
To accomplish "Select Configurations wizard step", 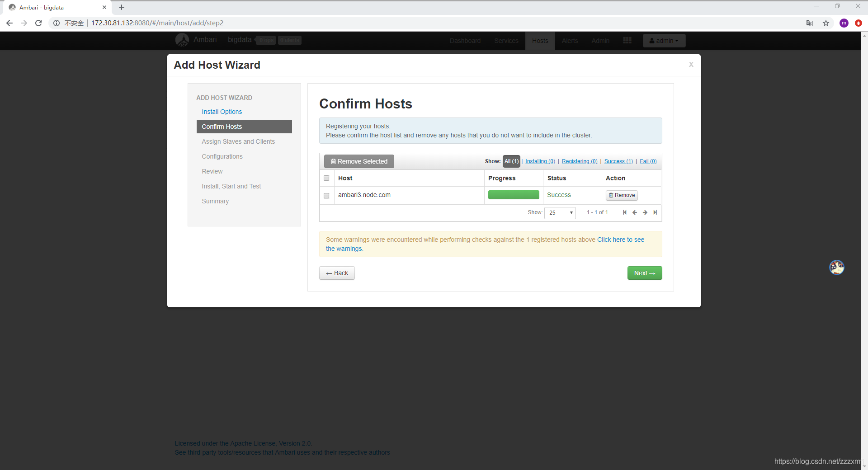I will click(222, 156).
